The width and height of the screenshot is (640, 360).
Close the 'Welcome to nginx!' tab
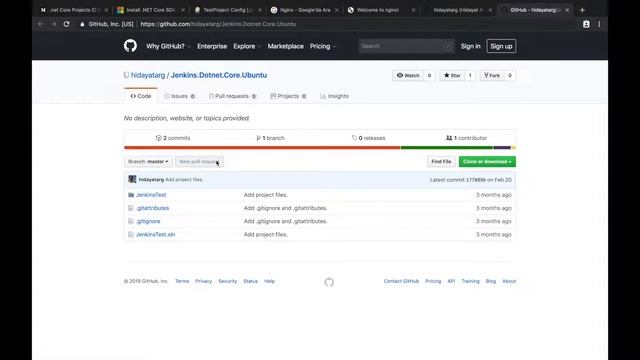click(413, 10)
